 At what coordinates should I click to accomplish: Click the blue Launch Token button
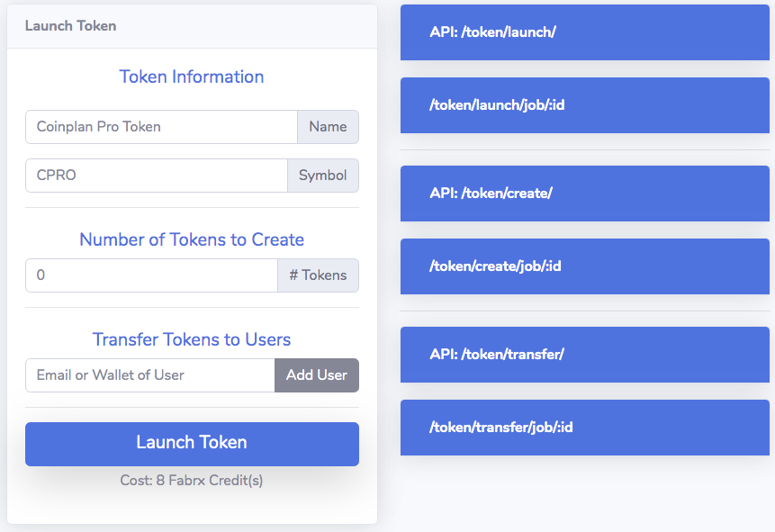pyautogui.click(x=192, y=443)
